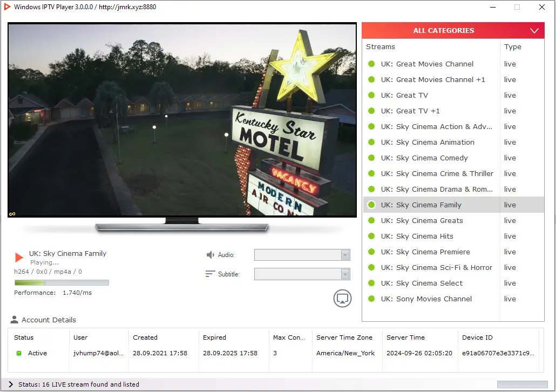The width and height of the screenshot is (556, 392).
Task: Click the status bar progress indicator
Action: coord(523,384)
